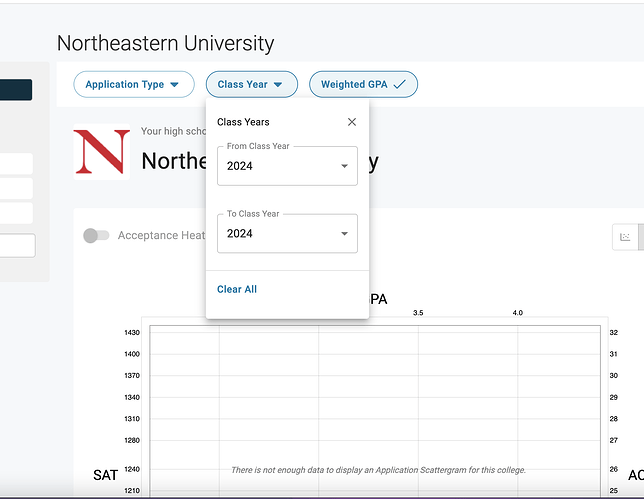
Task: Click the Application Type caret arrow
Action: tap(175, 85)
